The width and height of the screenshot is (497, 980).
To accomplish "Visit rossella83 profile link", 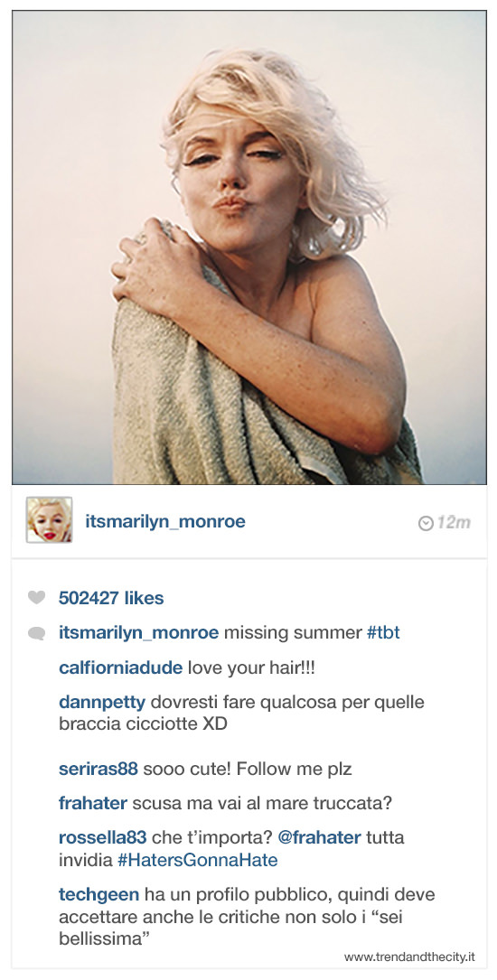I will tap(102, 837).
